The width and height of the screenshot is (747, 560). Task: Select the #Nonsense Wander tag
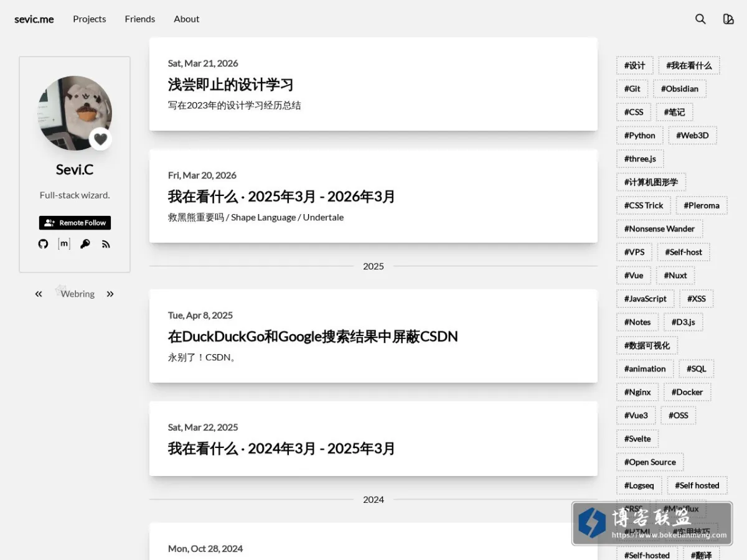(660, 229)
